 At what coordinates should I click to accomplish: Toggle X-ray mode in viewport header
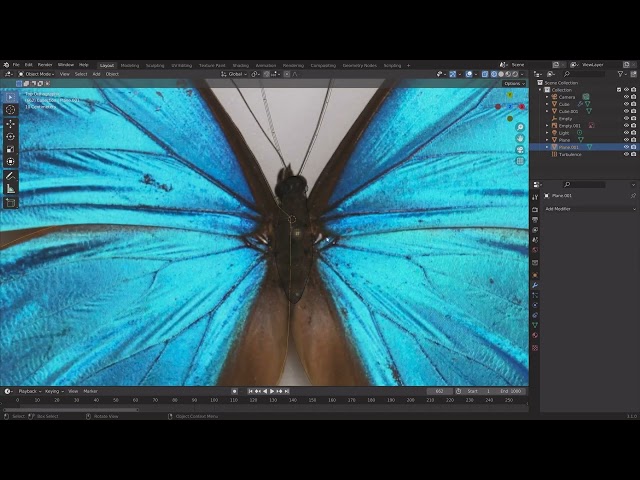[485, 74]
